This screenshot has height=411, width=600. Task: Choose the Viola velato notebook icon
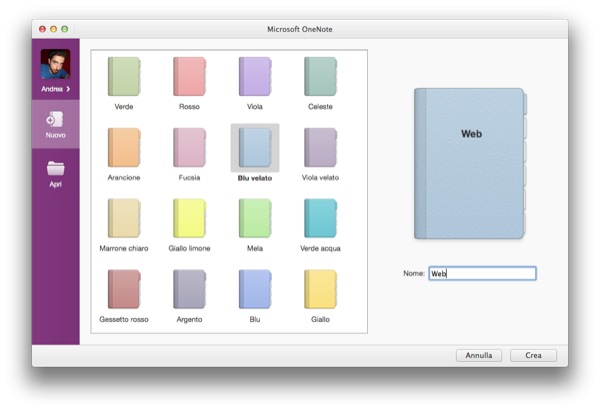click(x=320, y=147)
